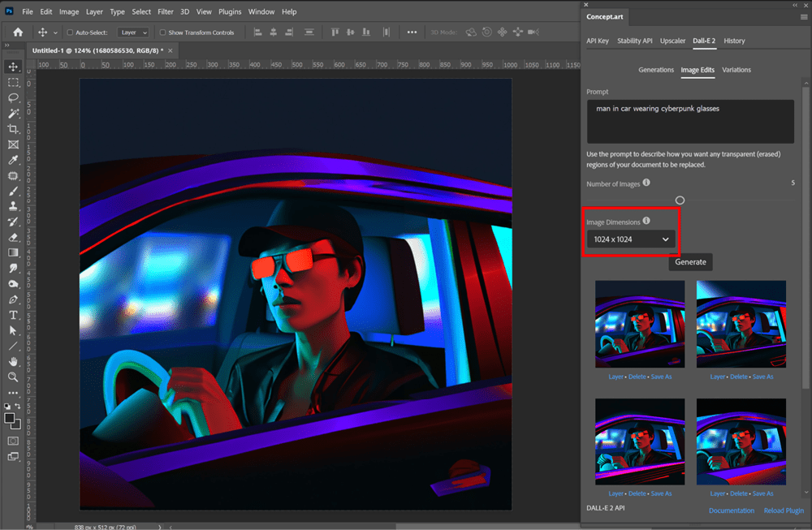Switch to the Variations tab
Screen dimensions: 812x530
tap(736, 70)
